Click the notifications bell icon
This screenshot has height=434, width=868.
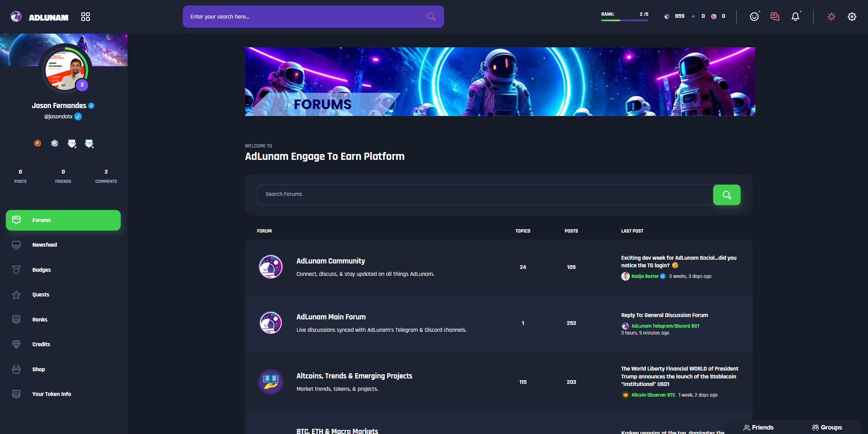coord(795,16)
